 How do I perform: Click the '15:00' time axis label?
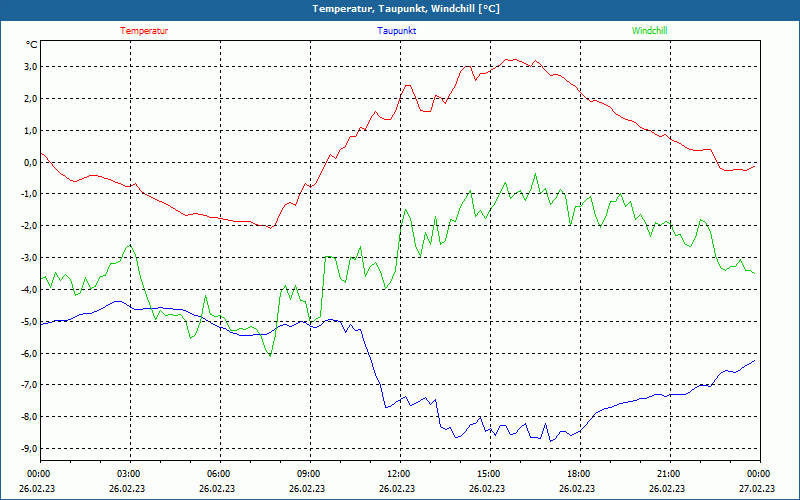(489, 474)
